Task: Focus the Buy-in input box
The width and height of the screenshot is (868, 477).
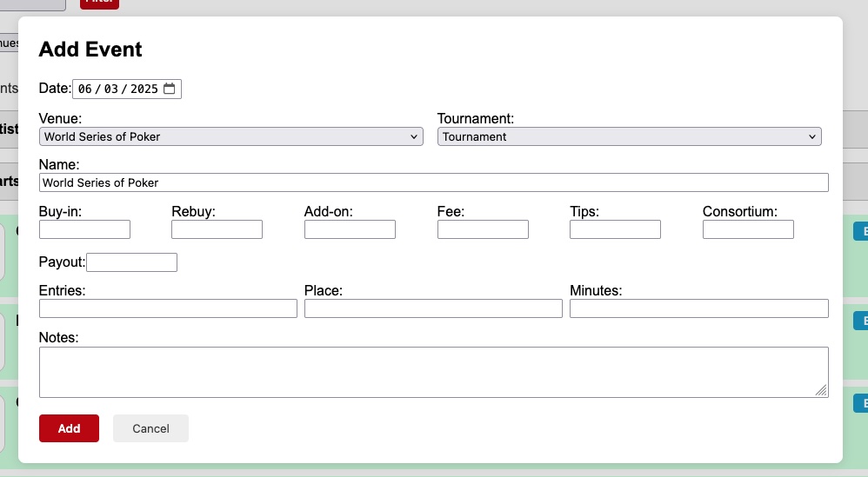Action: pos(84,229)
